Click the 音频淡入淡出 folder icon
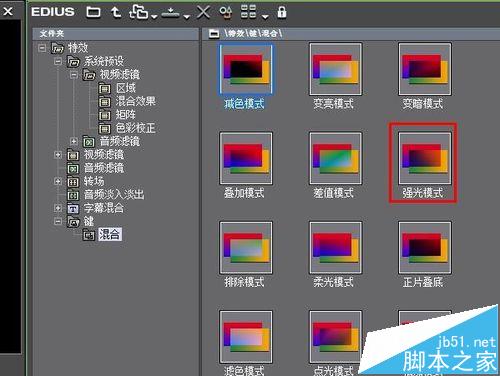Screen dimensions: 500x376 [x=73, y=195]
